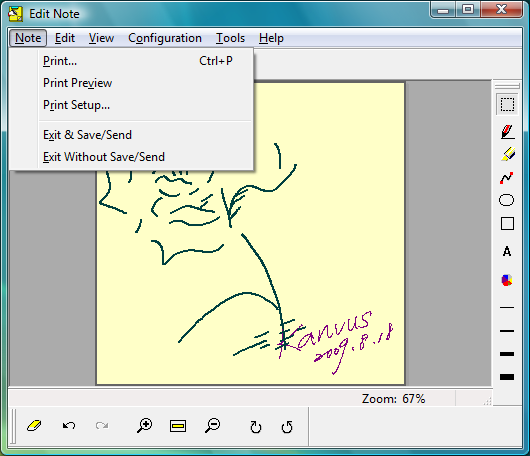Image resolution: width=530 pixels, height=456 pixels.
Task: Zoom out with the minus magnifier
Action: click(213, 426)
